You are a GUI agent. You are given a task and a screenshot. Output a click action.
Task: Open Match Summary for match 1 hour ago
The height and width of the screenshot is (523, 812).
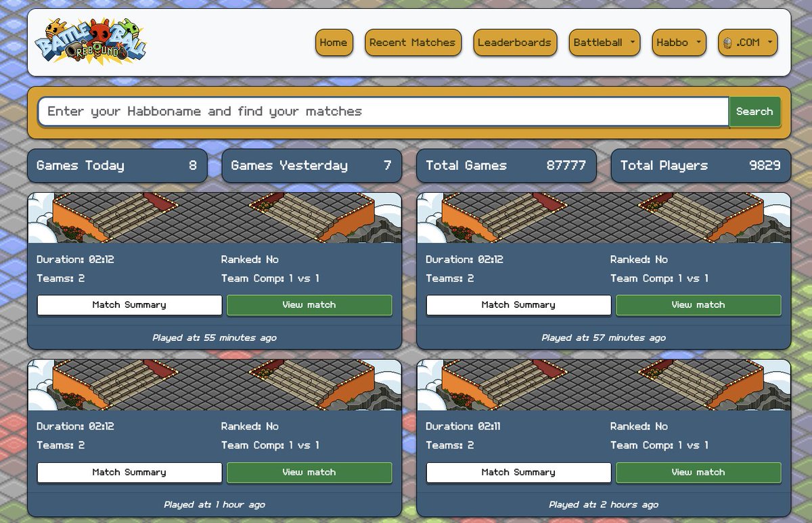tap(129, 472)
